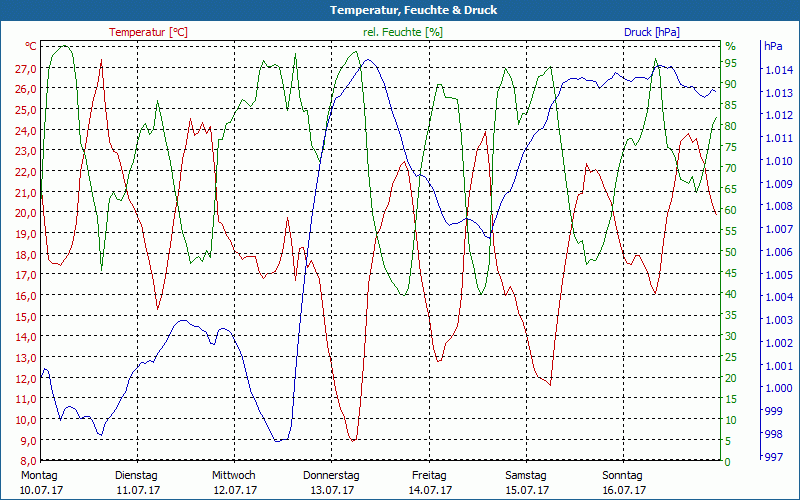This screenshot has width=800, height=500.
Task: Select the Dienstag 11.07.17 axis label
Action: click(x=138, y=483)
